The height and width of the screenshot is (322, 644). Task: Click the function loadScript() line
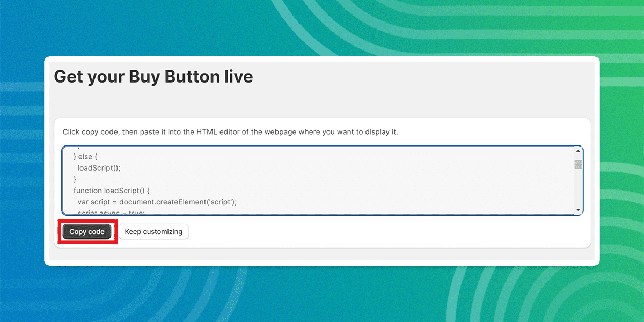tap(112, 191)
